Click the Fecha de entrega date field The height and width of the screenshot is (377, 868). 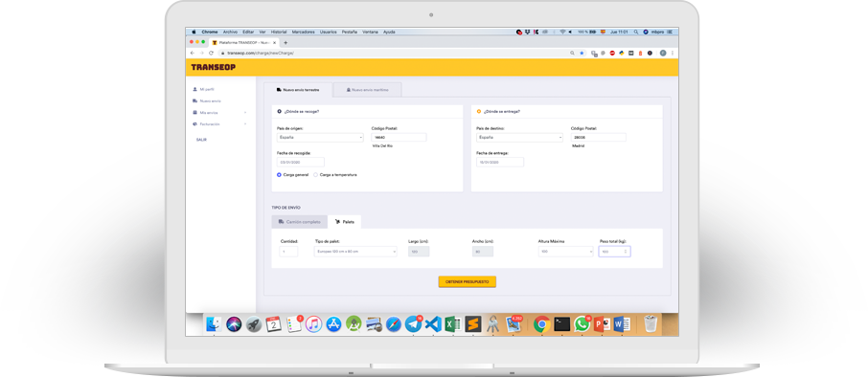point(500,162)
